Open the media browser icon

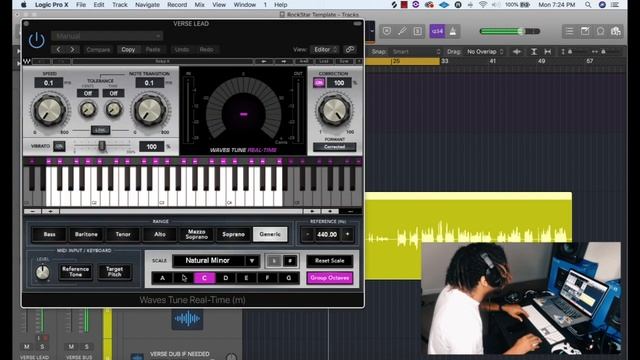click(x=616, y=31)
